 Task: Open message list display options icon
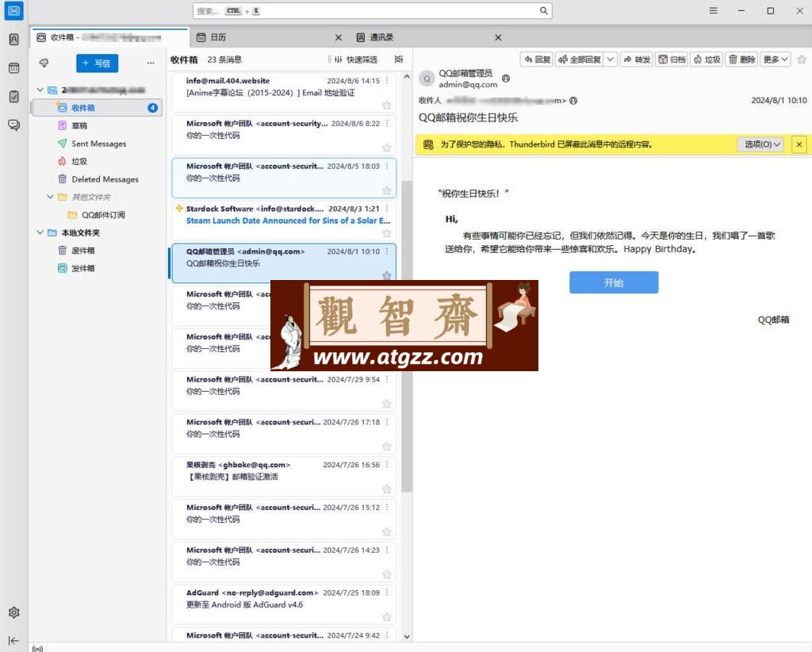(399, 59)
